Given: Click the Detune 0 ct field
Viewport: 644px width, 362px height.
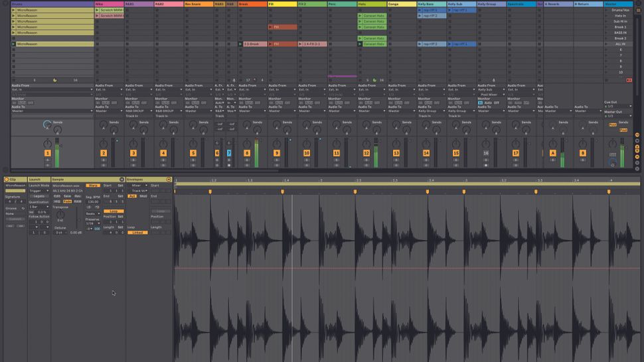Looking at the screenshot, I should 60,233.
